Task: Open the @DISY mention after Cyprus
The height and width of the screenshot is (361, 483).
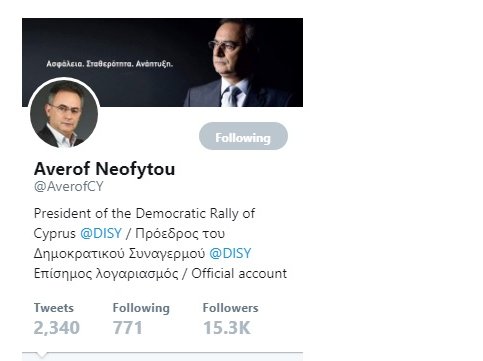Action: coord(101,233)
